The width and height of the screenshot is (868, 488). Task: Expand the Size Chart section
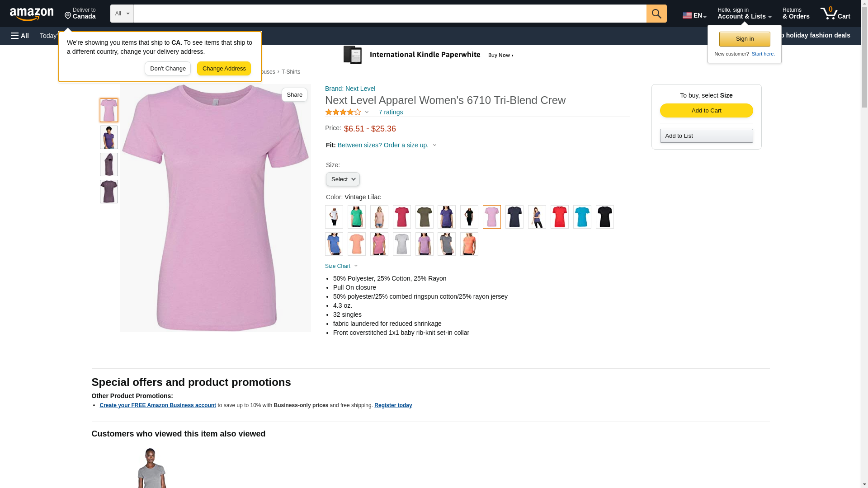341,266
